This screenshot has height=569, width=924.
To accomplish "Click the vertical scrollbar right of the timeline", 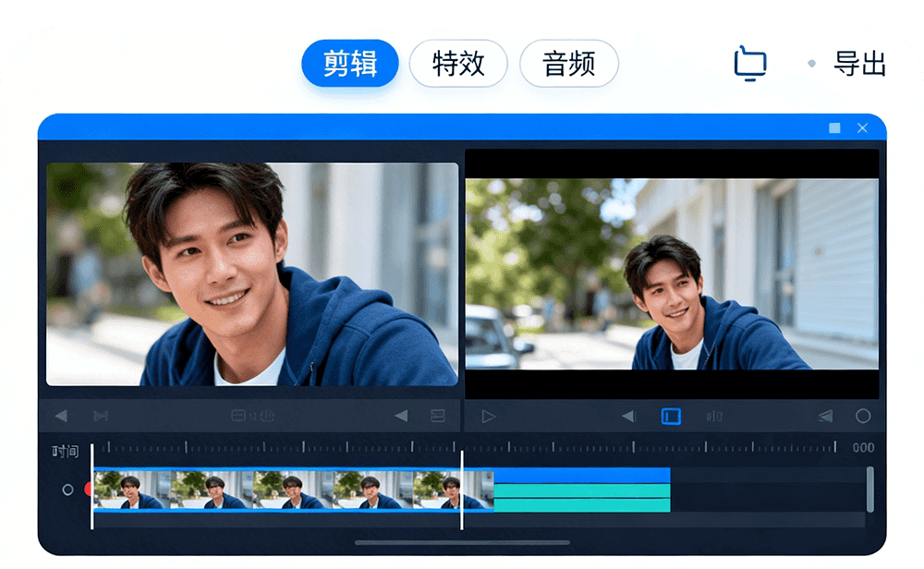I will click(x=869, y=490).
